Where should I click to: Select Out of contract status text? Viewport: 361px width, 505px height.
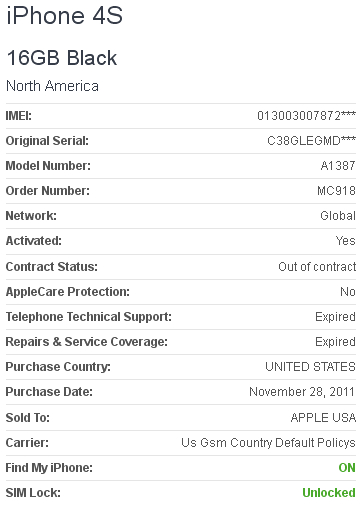[317, 267]
